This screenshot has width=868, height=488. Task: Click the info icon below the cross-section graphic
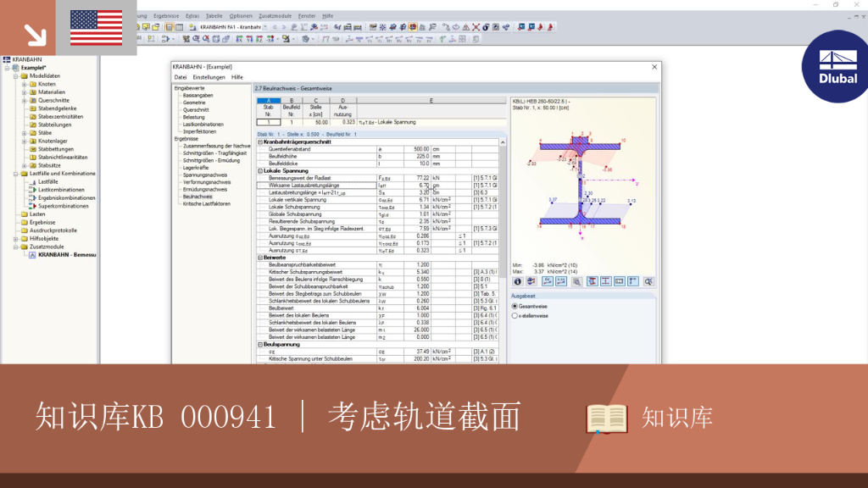pyautogui.click(x=518, y=281)
